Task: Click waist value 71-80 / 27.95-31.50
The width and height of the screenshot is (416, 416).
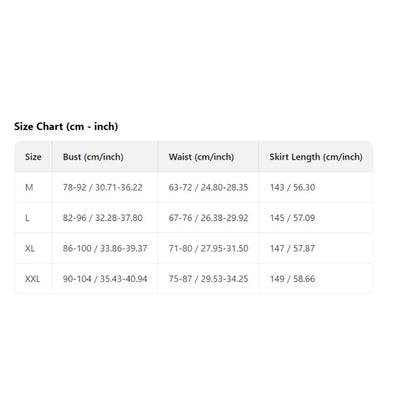Action: (208, 248)
